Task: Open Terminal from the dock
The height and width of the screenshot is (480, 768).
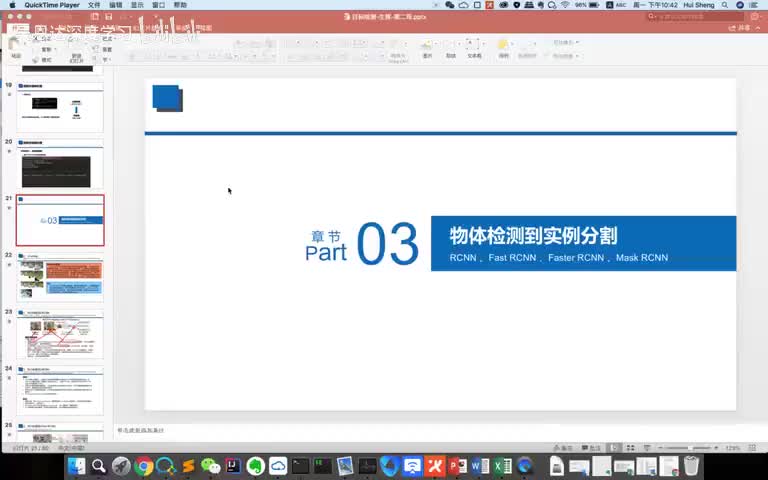Action: 300,466
